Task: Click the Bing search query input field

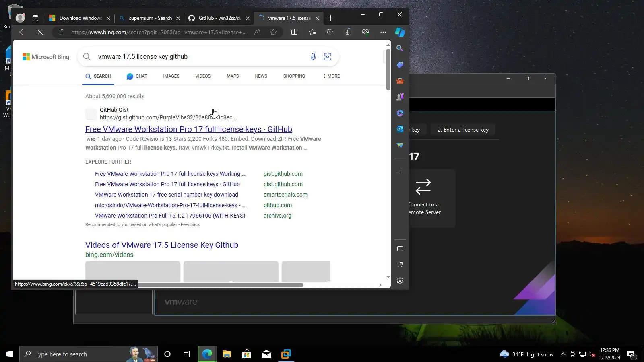Action: coord(201,57)
